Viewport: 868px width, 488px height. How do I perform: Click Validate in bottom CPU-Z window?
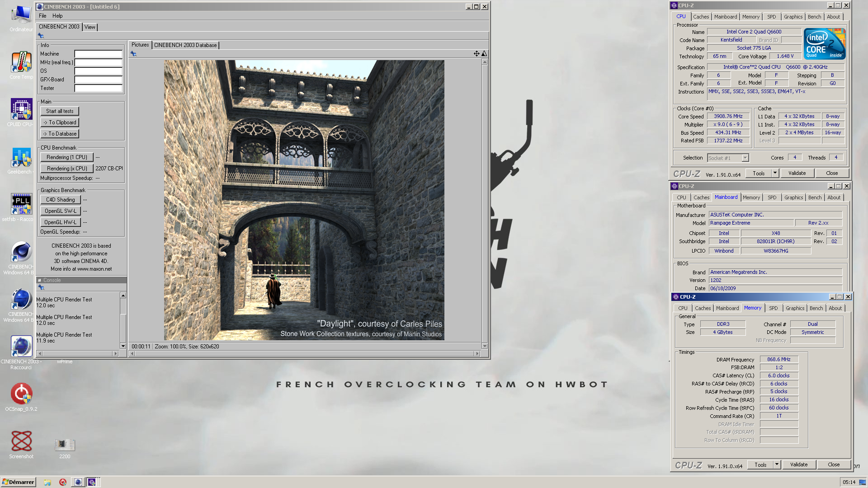tap(799, 465)
